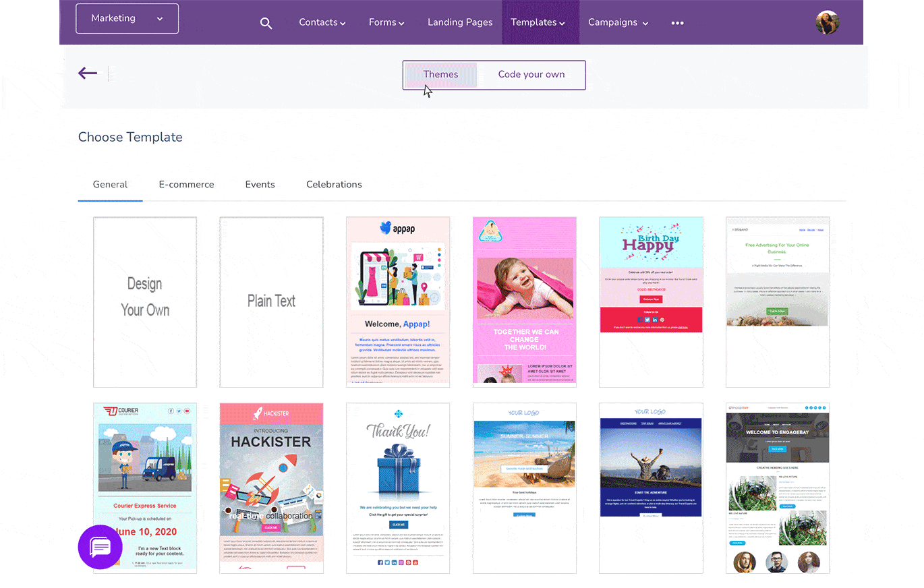Pick the Free Advertising For Your Online Business template
This screenshot has height=588, width=924.
pos(778,302)
